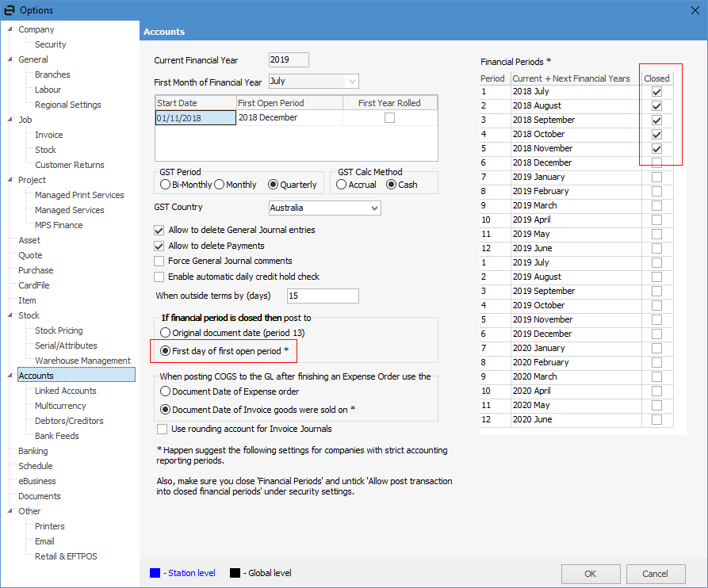Collapse the Stock tree node
This screenshot has height=588, width=708.
coord(10,315)
